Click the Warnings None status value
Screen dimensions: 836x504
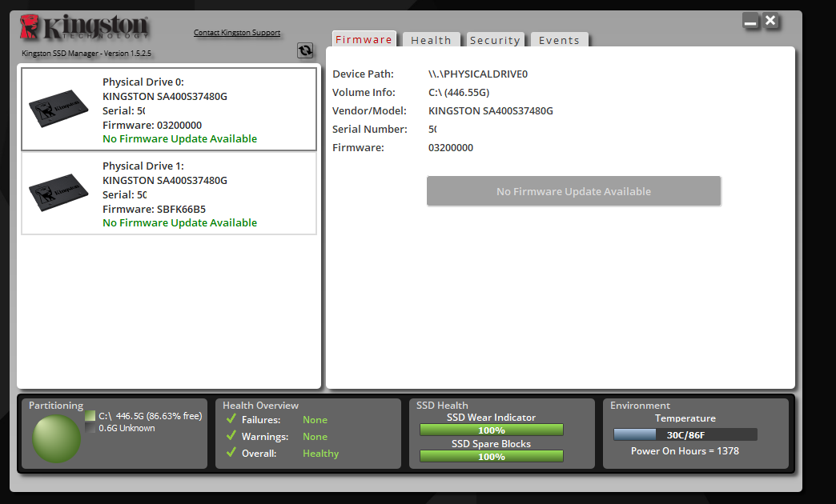(315, 437)
